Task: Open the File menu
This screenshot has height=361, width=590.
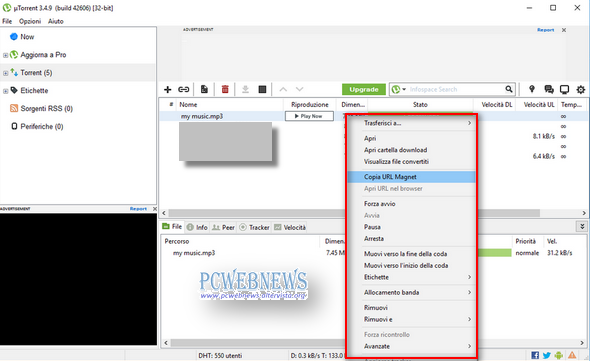Action: coord(7,21)
